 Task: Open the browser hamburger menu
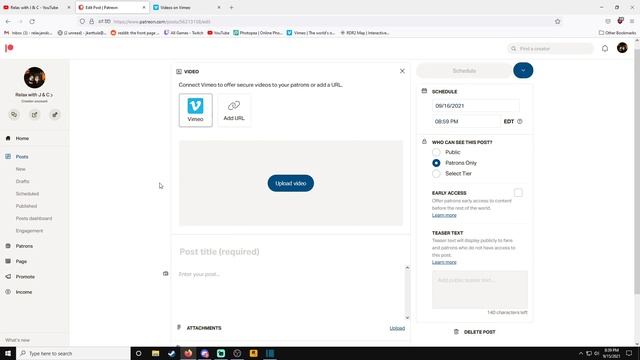pyautogui.click(x=632, y=21)
